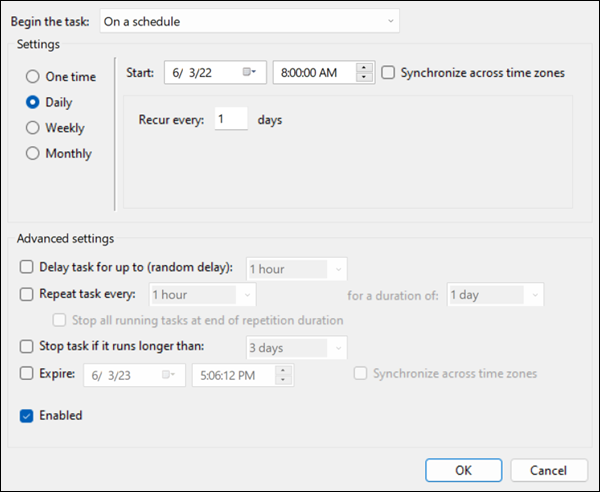Open the 3 days duration dropdown
This screenshot has height=492, width=600.
pos(296,348)
